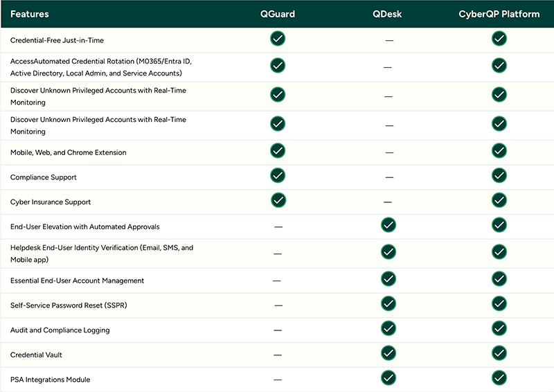The image size is (554, 392).
Task: Click QDesk checkmark for Credential Vault
Action: point(388,353)
